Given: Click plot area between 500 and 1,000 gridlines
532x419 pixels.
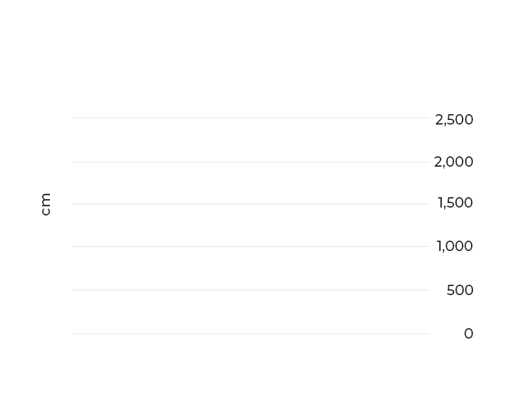Looking at the screenshot, I should pyautogui.click(x=250, y=268).
